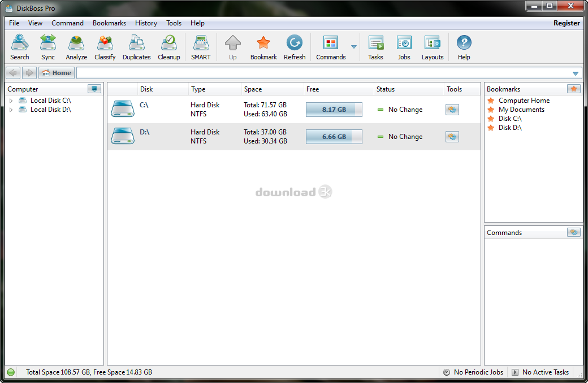Viewport: 588px width, 383px height.
Task: Click the Total Space 108.57 GB status text
Action: click(89, 372)
